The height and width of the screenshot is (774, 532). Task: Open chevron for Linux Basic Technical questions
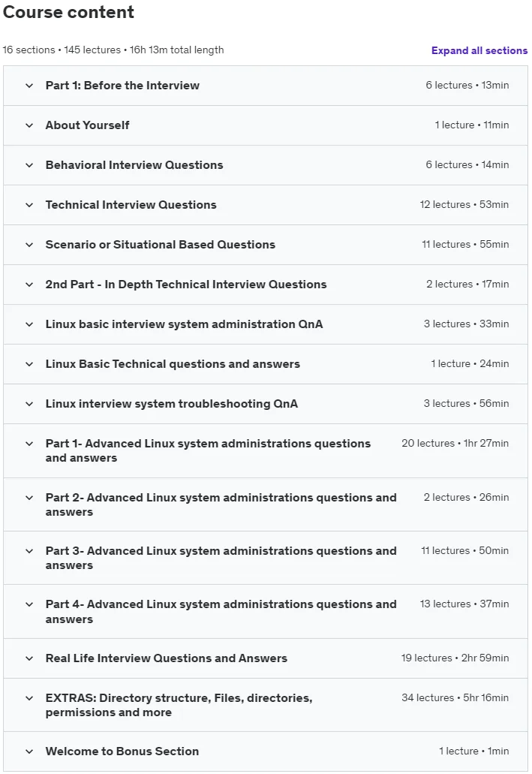[x=29, y=364]
